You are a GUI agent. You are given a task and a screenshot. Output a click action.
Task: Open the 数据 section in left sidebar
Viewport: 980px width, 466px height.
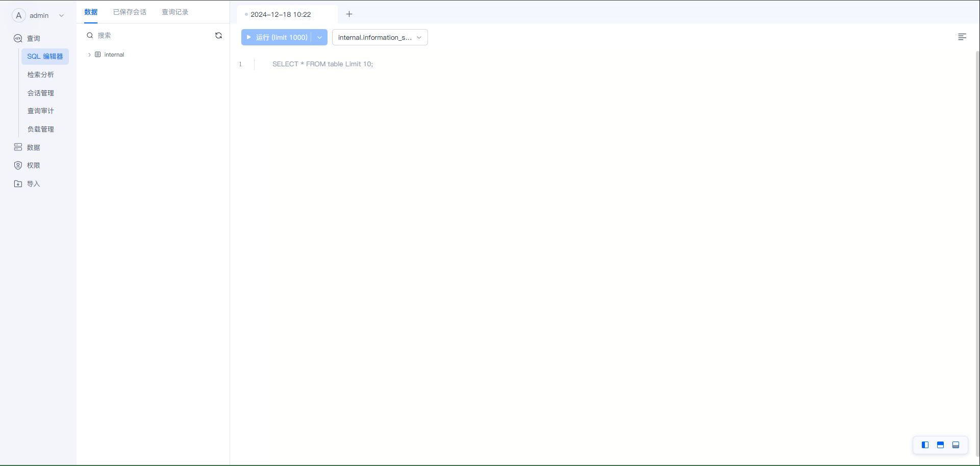pyautogui.click(x=34, y=147)
